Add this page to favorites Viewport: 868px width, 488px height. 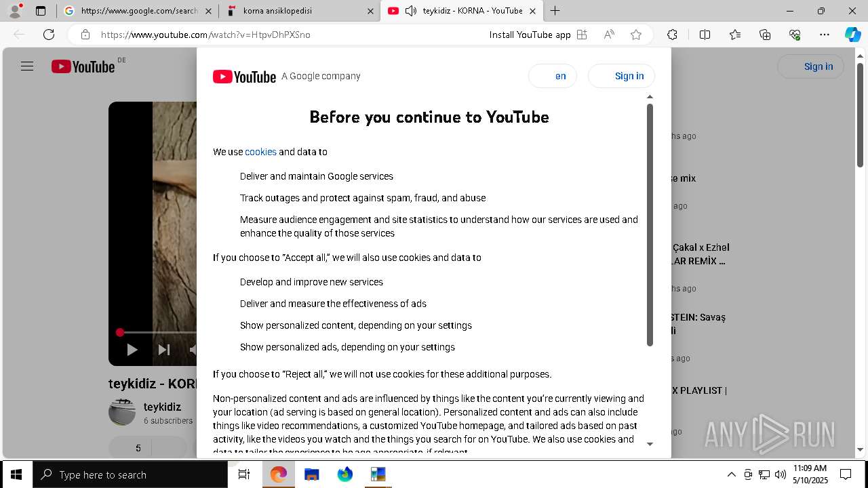pyautogui.click(x=636, y=35)
